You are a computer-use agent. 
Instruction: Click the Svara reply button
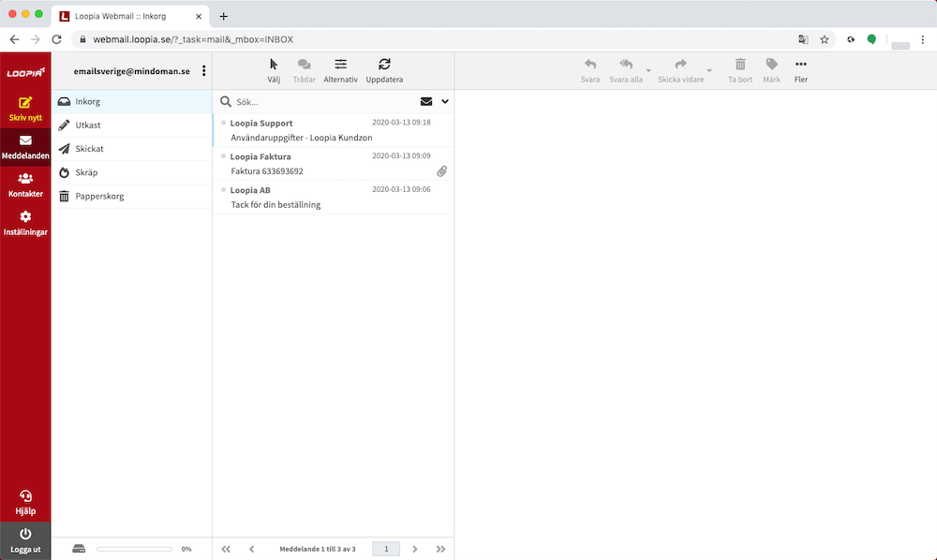[589, 70]
